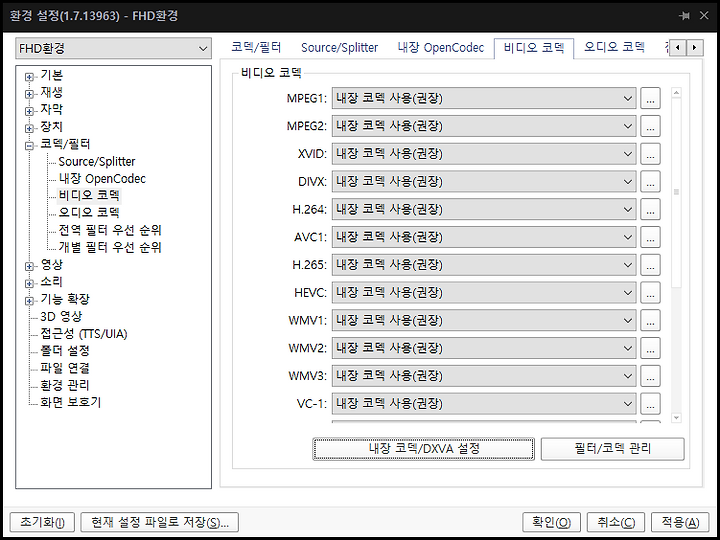Cancel with the 취소 button
Viewport: 720px width, 540px height.
[616, 522]
